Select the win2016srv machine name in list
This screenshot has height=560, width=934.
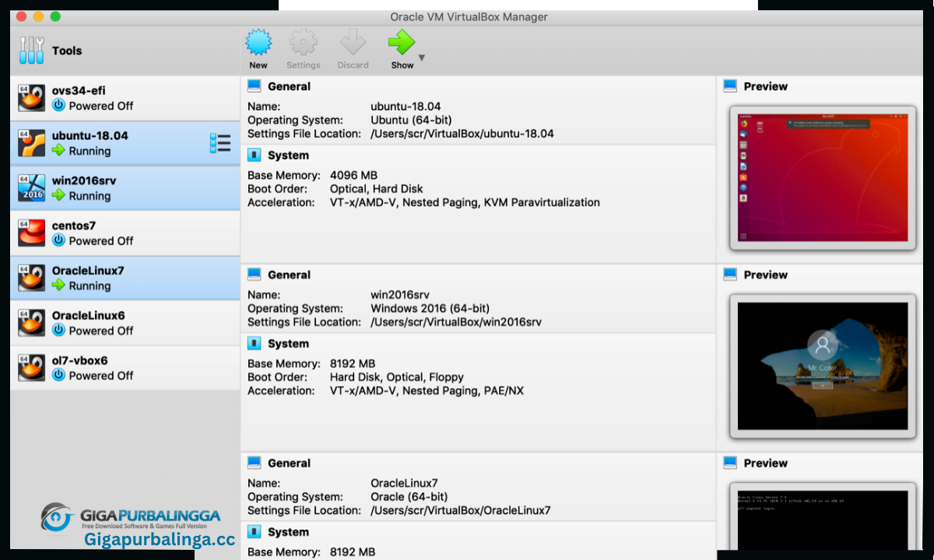(84, 180)
